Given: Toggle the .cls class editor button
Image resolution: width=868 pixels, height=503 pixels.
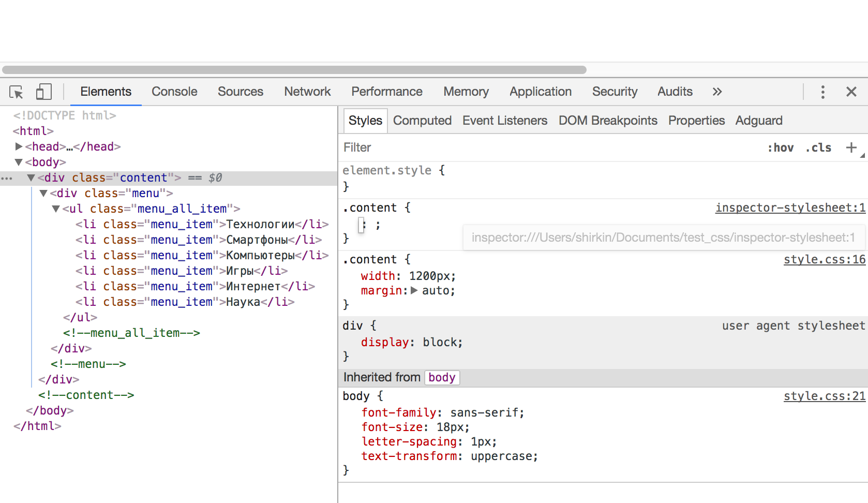Looking at the screenshot, I should pyautogui.click(x=818, y=147).
